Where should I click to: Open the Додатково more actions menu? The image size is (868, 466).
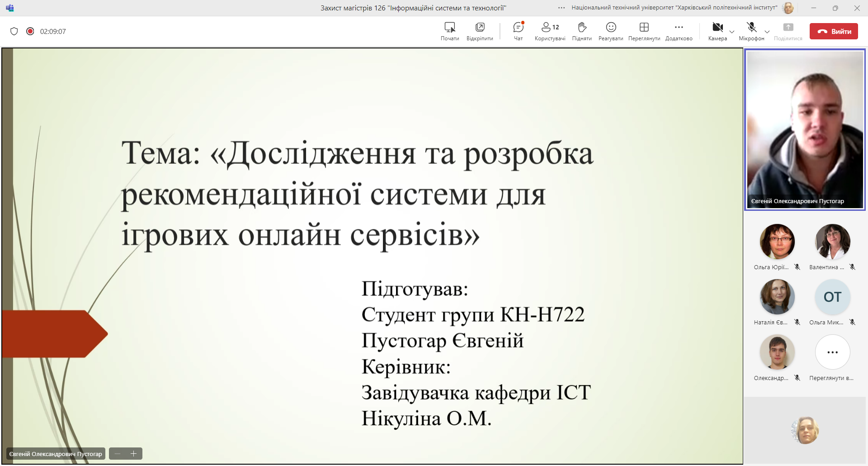[x=679, y=31]
